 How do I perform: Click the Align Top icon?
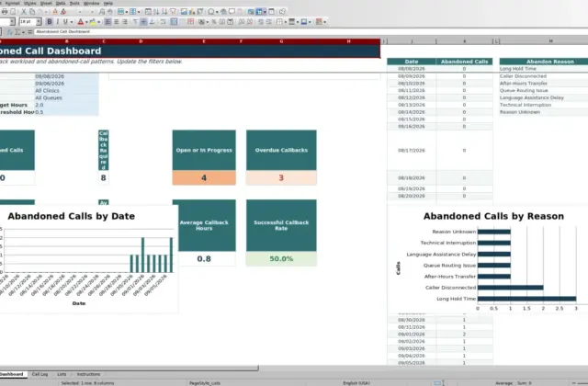click(x=135, y=22)
